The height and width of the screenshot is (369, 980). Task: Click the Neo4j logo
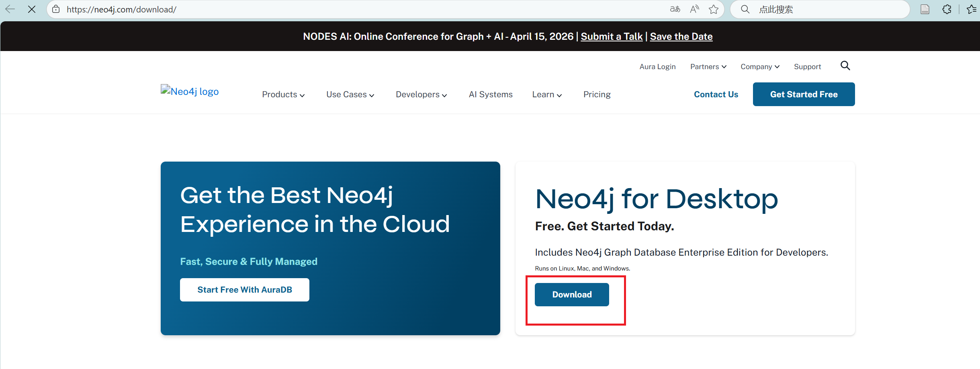coord(190,91)
